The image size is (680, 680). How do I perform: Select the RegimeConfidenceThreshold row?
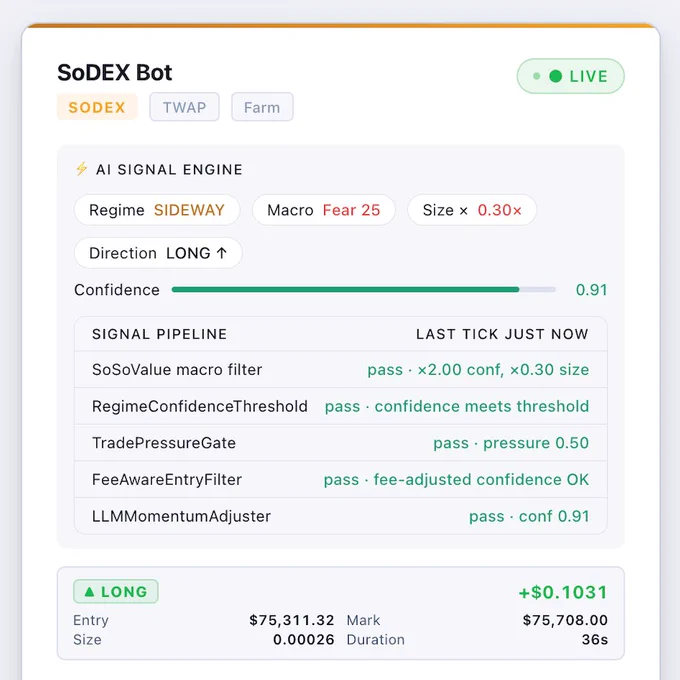340,406
